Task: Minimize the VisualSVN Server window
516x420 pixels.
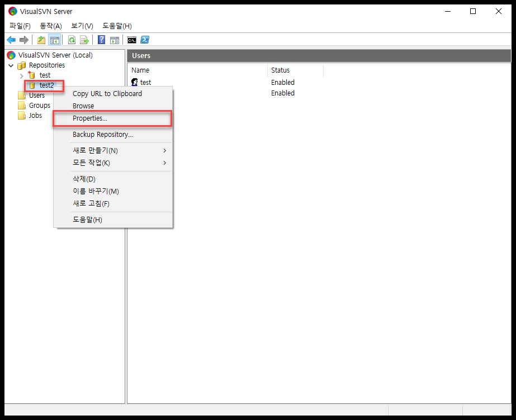Action: click(448, 12)
